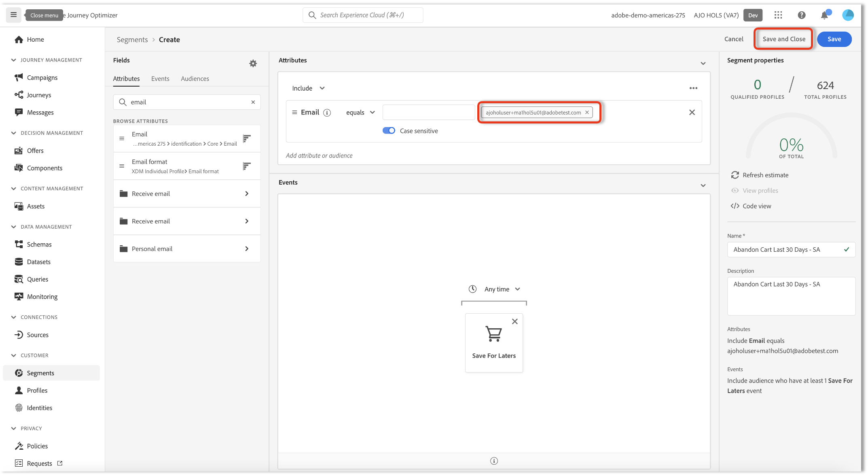Open the Include container ellipsis menu
The width and height of the screenshot is (868, 476).
tap(693, 88)
